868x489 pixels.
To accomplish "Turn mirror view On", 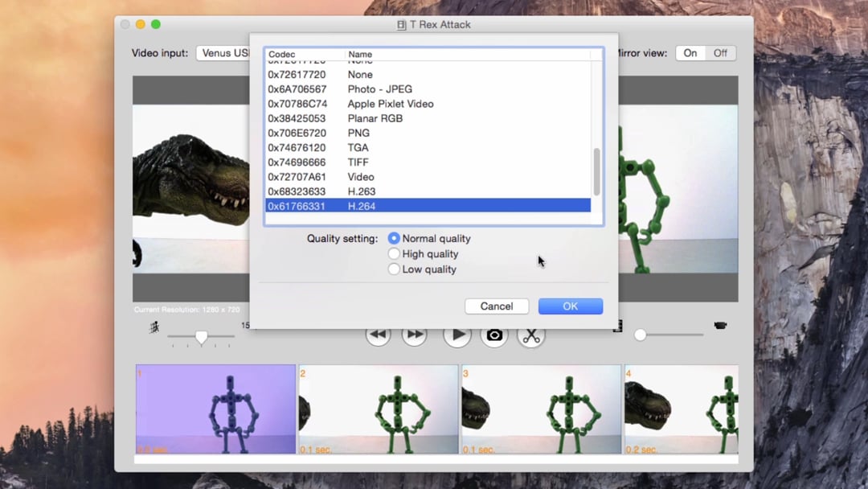I will tap(690, 53).
